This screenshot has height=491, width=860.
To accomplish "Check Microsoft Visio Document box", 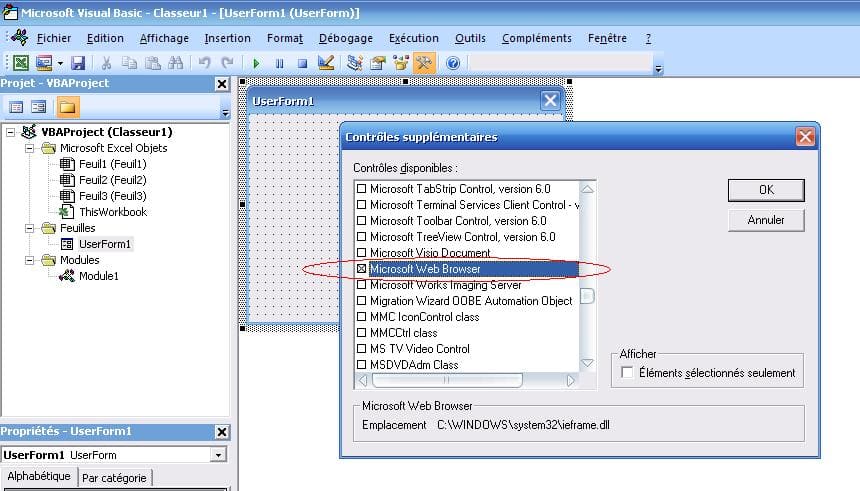I will [x=361, y=253].
